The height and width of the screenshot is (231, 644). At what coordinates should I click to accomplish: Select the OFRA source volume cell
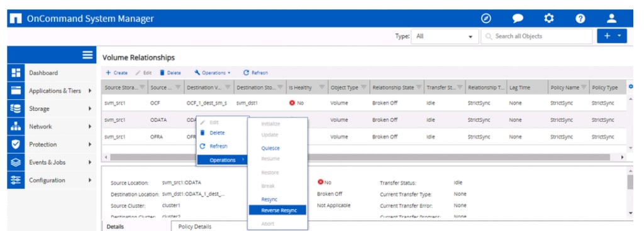coord(156,137)
